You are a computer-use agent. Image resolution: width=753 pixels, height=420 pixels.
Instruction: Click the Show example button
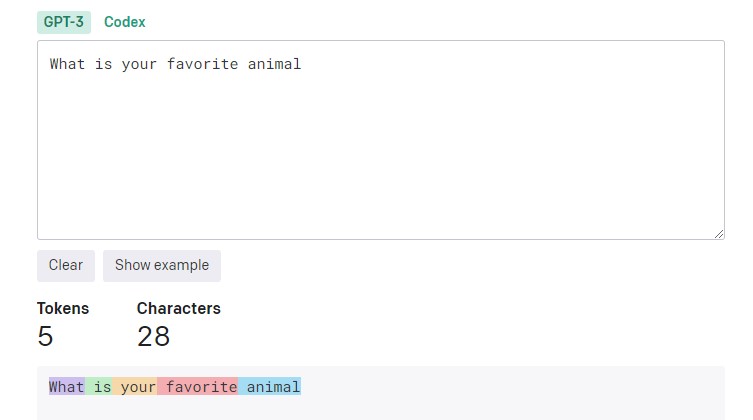[x=162, y=265]
